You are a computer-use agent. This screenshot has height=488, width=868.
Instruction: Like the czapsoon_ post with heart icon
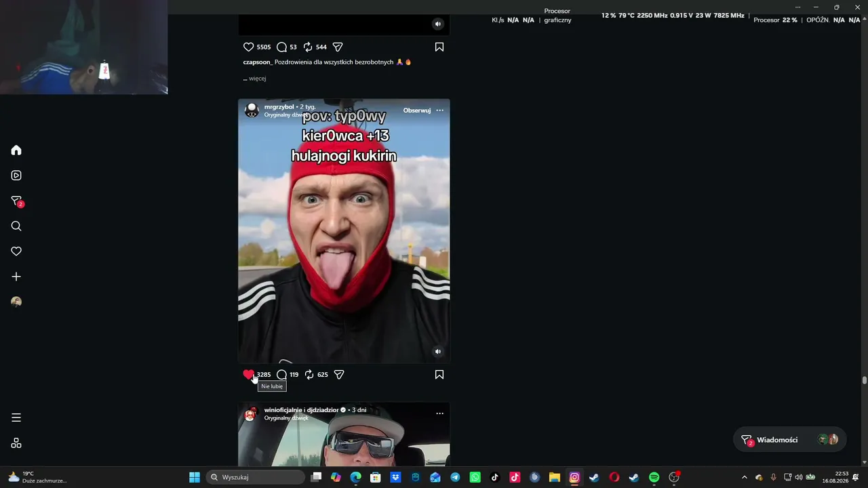(x=249, y=47)
